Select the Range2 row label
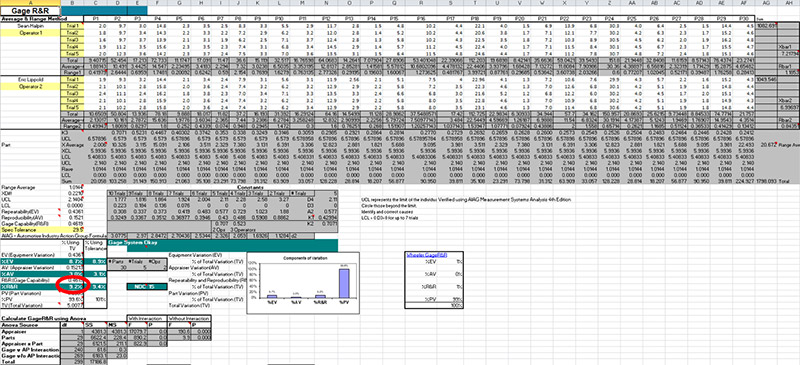 point(72,126)
